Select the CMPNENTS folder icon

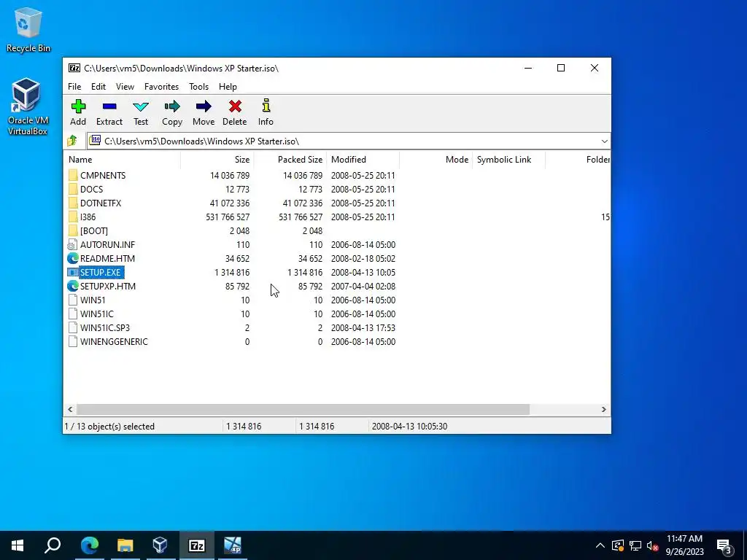tap(73, 175)
